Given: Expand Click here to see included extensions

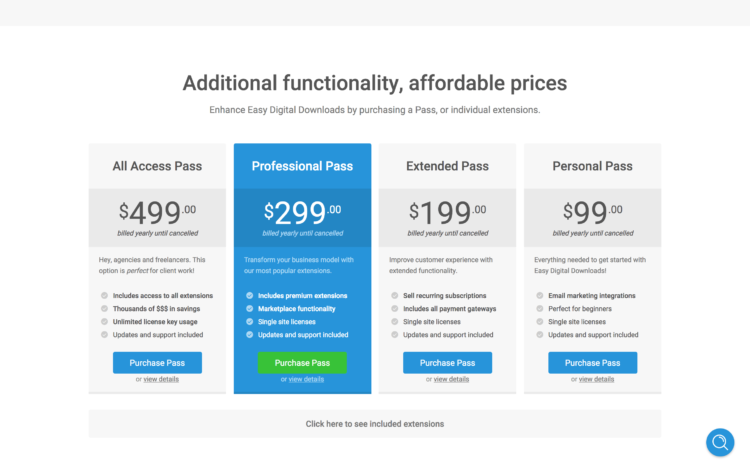Looking at the screenshot, I should pyautogui.click(x=375, y=424).
